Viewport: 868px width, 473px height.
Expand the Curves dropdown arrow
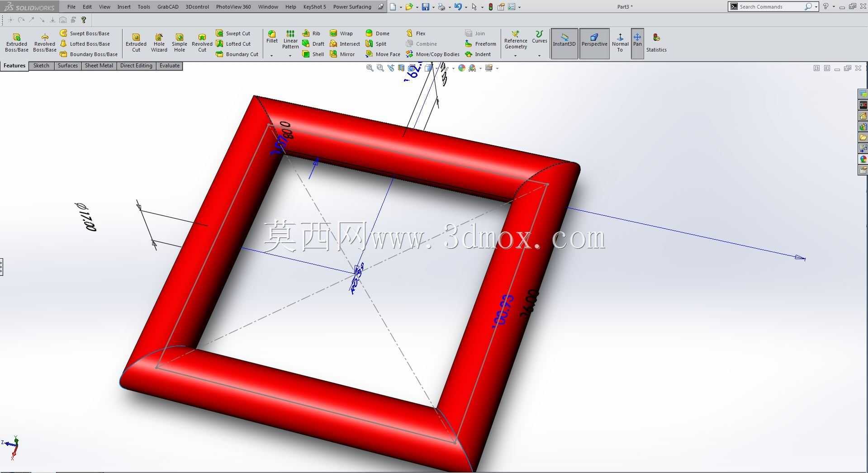pyautogui.click(x=539, y=56)
